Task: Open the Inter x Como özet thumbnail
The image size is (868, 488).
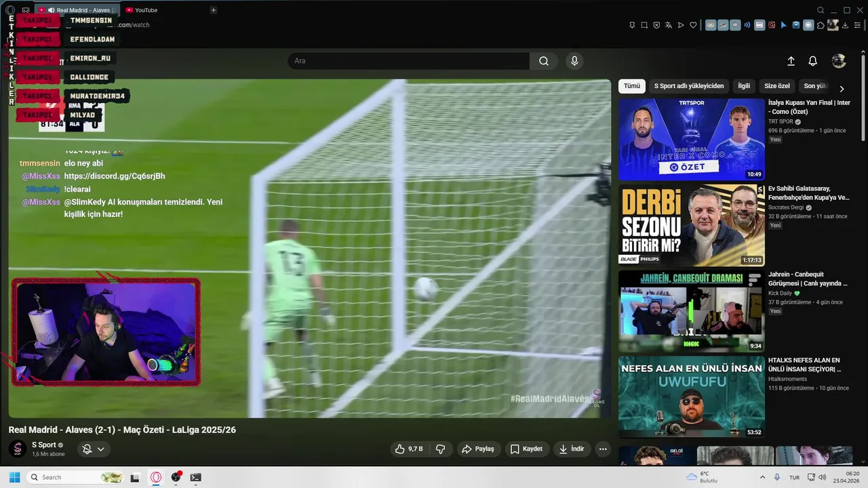Action: (x=692, y=139)
